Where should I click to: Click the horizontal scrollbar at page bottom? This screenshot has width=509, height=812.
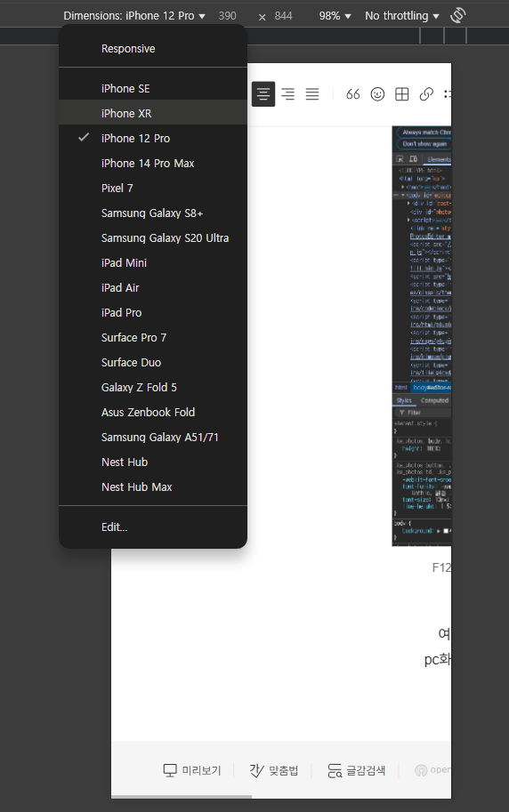(182, 797)
